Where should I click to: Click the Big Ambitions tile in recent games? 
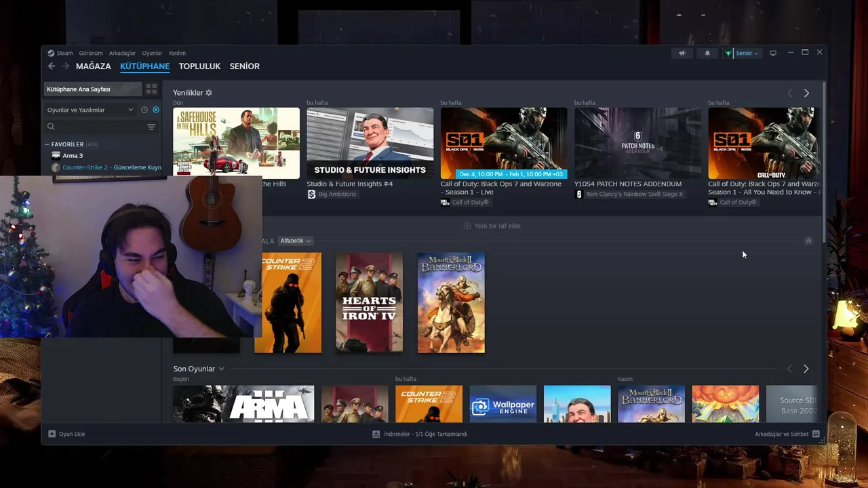[x=577, y=404]
